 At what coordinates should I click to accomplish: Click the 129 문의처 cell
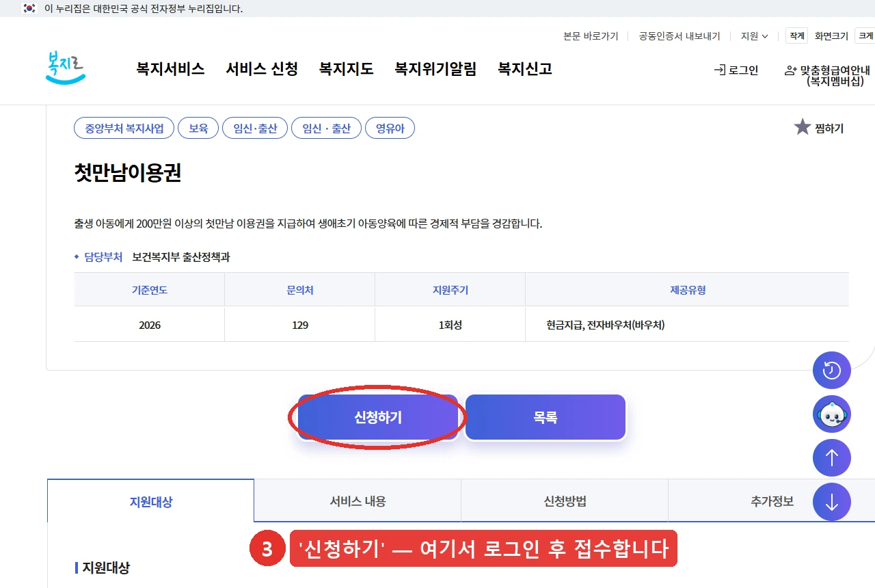300,325
